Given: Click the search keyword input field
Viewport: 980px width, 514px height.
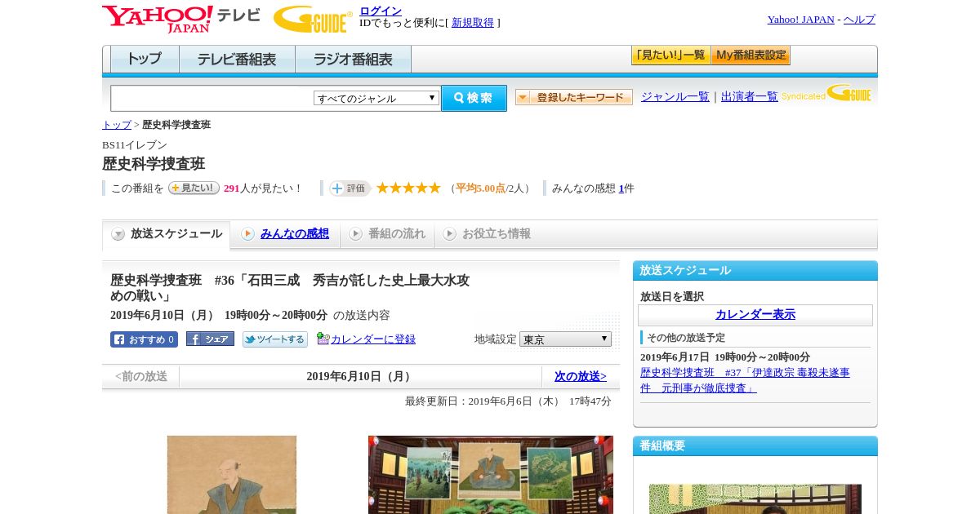Looking at the screenshot, I should click(x=212, y=98).
